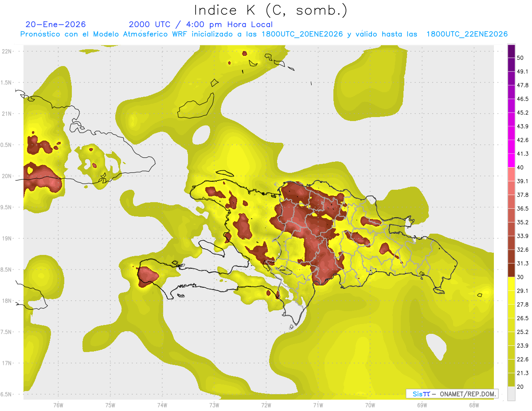Click the dark purple swatch at 50
Image resolution: width=532 pixels, height=411 pixels.
coord(511,51)
